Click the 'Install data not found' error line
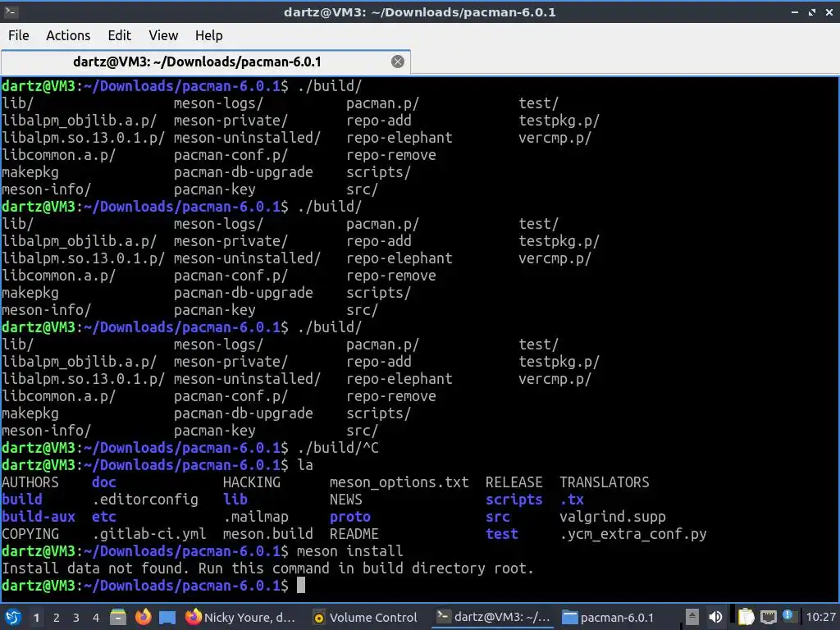Viewport: 840px width, 630px height. [x=267, y=568]
